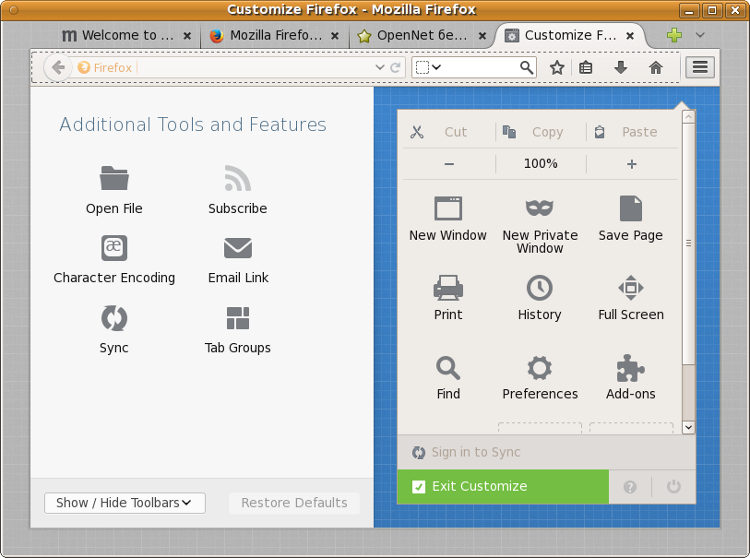This screenshot has width=750, height=558.
Task: Click the back arrow navigation button
Action: pyautogui.click(x=58, y=67)
